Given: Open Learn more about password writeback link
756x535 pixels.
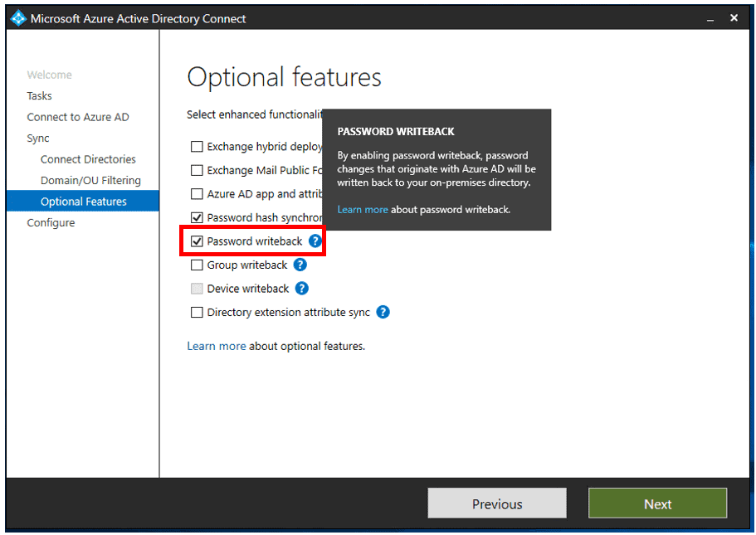Looking at the screenshot, I should (363, 210).
